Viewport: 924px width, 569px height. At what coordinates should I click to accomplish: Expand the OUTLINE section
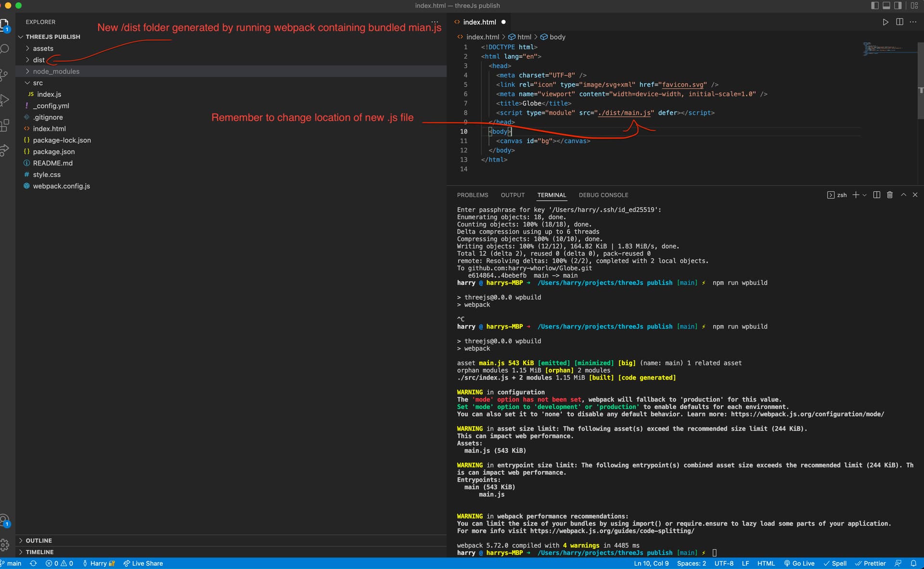(x=38, y=541)
